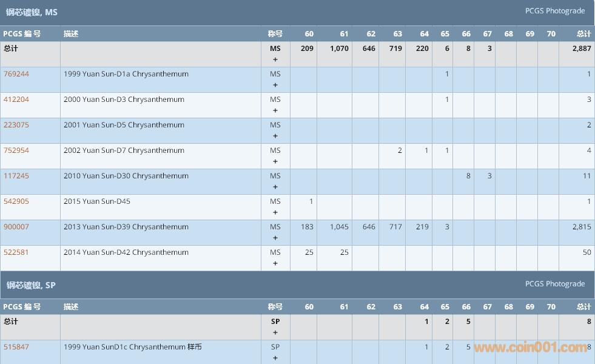Screen dimensions: 595x364
Task: Open the 752954 coin entry
Action: point(16,150)
